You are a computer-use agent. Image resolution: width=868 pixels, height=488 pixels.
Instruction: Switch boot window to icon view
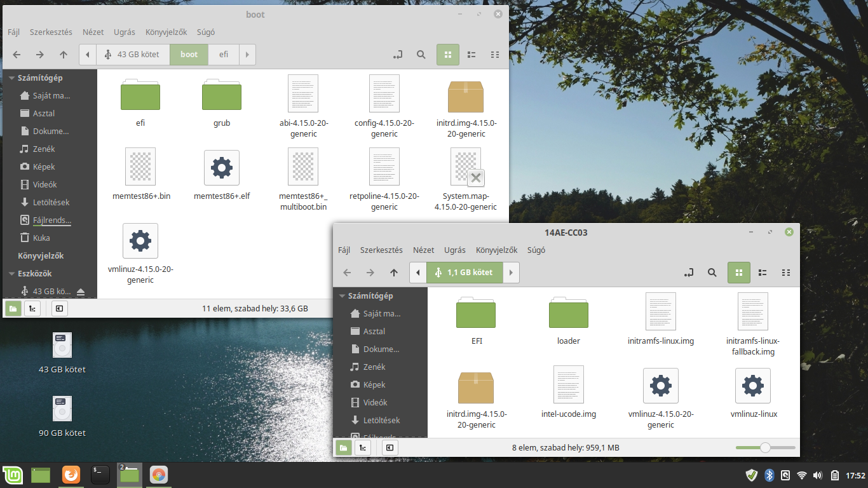(448, 55)
